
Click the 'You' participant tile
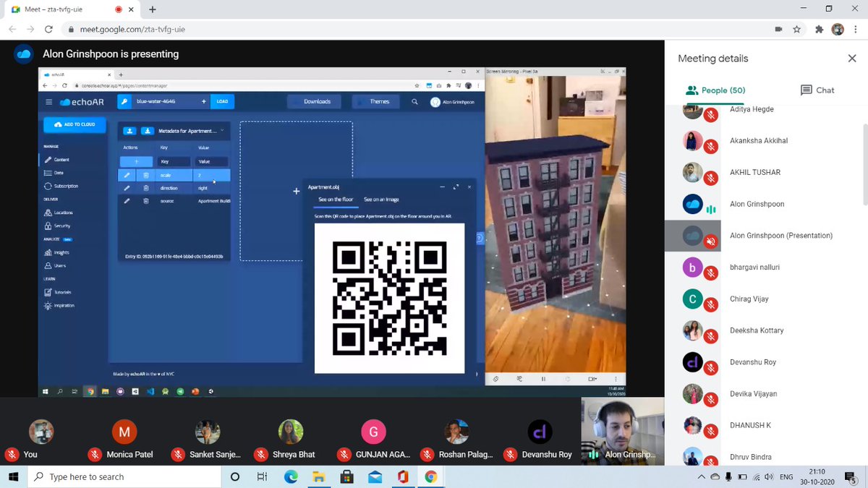[x=41, y=431]
